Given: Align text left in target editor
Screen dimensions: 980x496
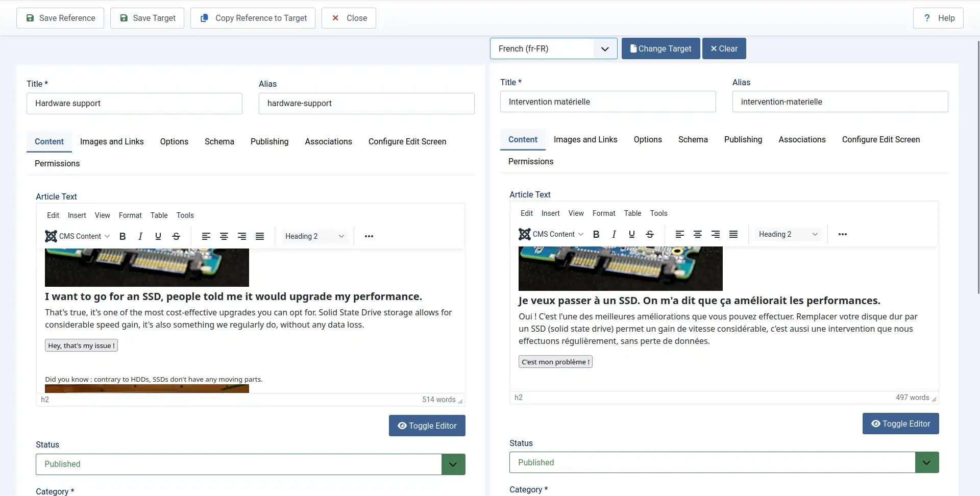Looking at the screenshot, I should point(680,234).
